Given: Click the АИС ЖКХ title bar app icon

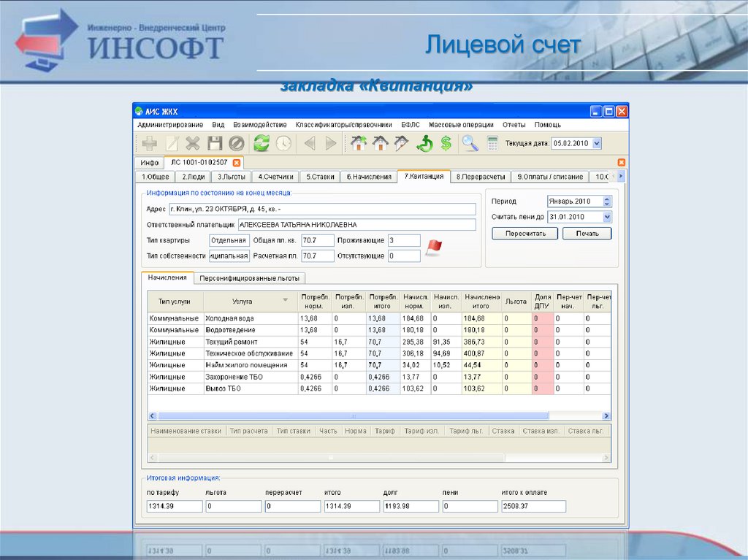Looking at the screenshot, I should pyautogui.click(x=139, y=111).
